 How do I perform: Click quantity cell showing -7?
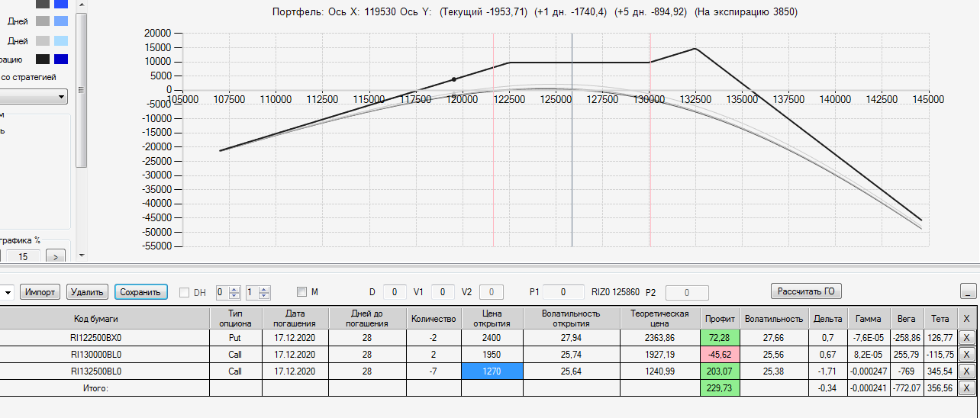tap(434, 371)
